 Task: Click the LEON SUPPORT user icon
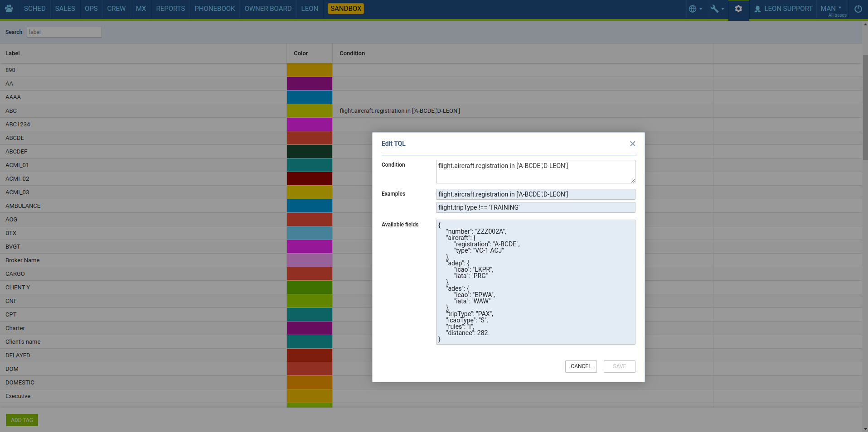pyautogui.click(x=757, y=9)
